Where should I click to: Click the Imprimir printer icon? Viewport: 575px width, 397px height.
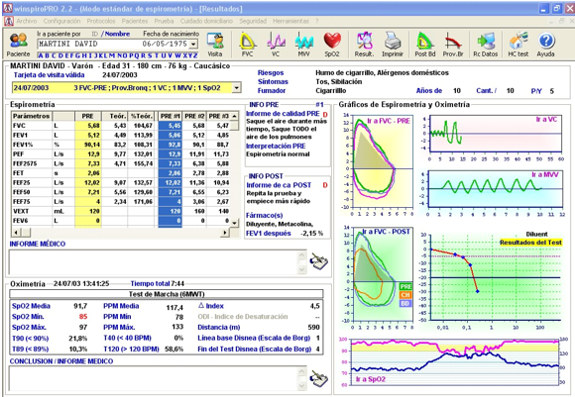pos(392,44)
